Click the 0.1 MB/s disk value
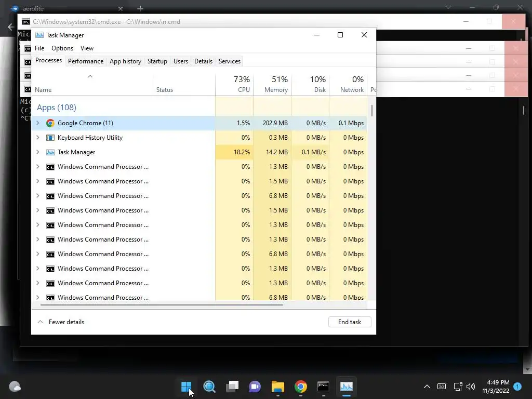 pos(313,152)
